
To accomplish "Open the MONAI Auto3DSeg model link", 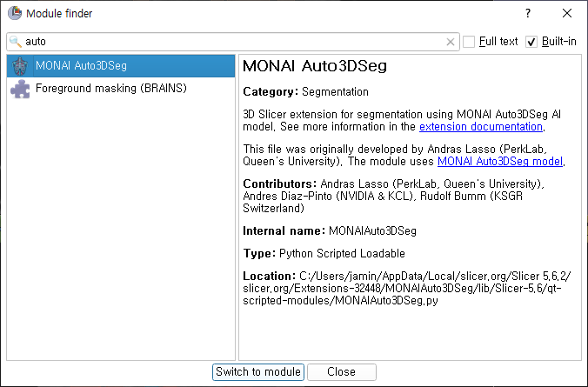I will pos(500,162).
